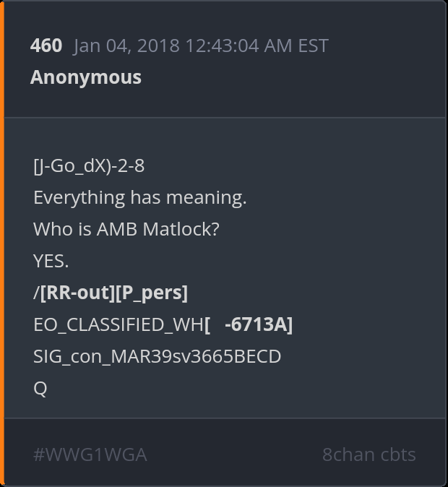The height and width of the screenshot is (487, 448).
Task: Click the orange bar on left edge
Action: (2, 243)
